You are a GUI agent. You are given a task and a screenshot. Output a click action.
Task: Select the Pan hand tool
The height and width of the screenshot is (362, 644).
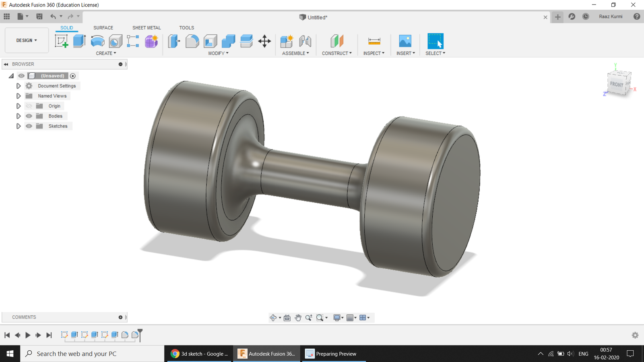click(x=298, y=318)
